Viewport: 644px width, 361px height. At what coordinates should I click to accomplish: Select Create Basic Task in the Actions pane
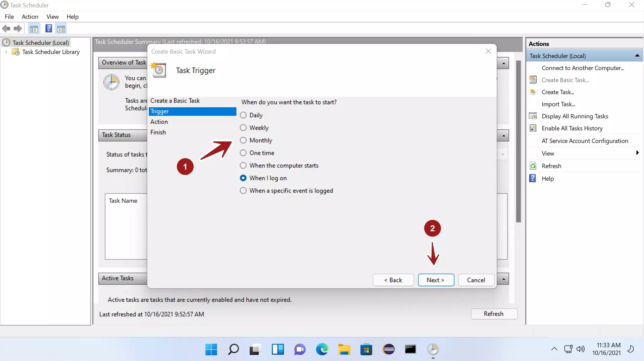tap(565, 80)
